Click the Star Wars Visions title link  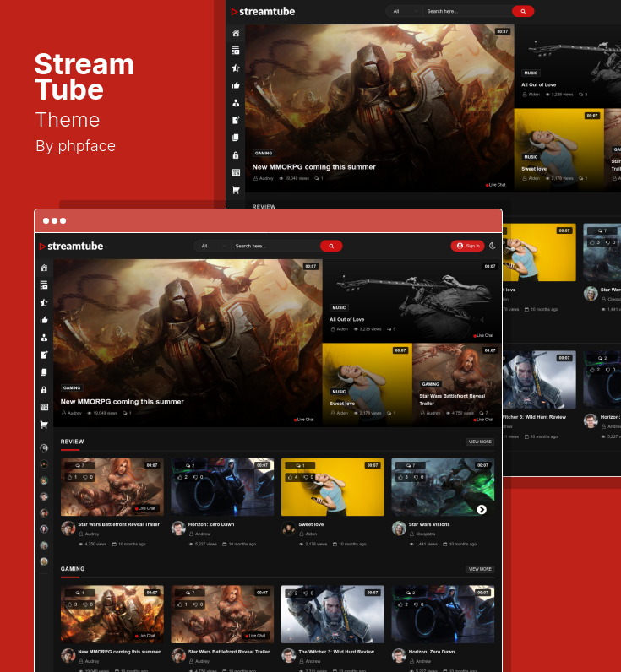(x=429, y=524)
